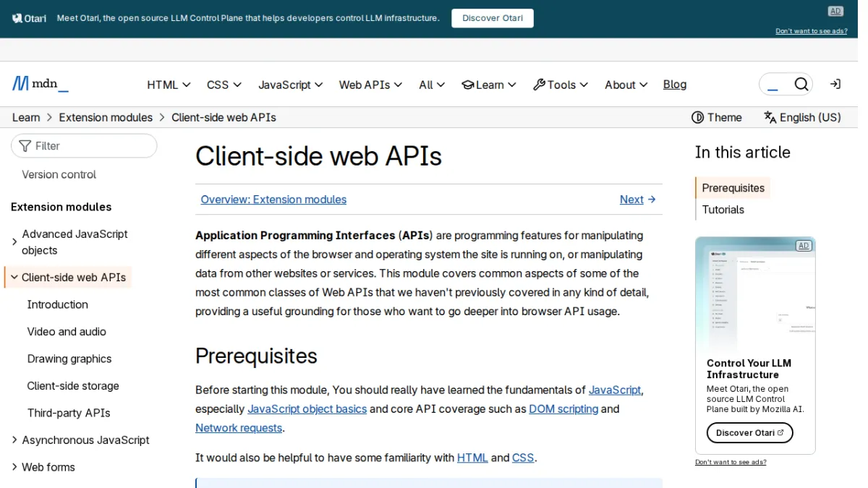This screenshot has height=488, width=868.
Task: Open the Tools menu
Action: pos(561,85)
